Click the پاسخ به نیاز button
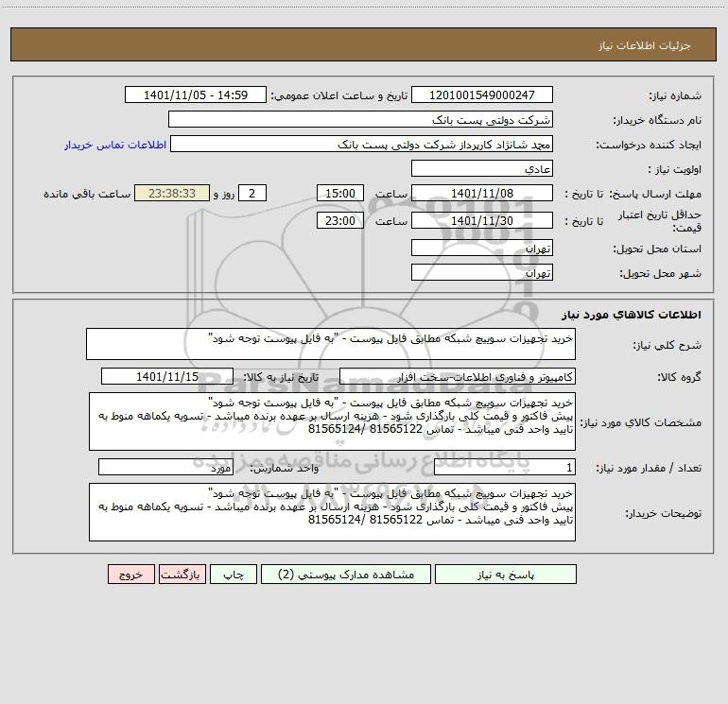 click(505, 575)
